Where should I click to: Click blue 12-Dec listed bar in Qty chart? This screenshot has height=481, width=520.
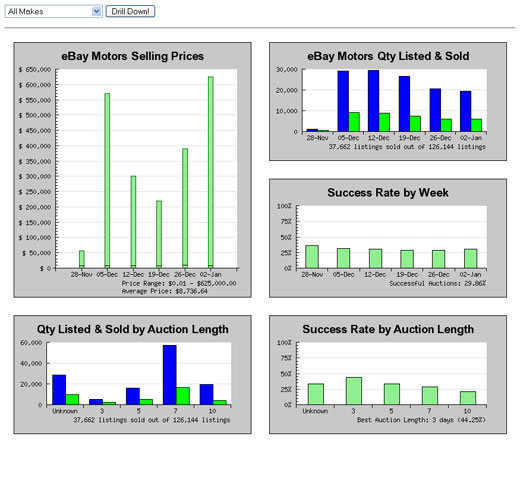pos(373,101)
